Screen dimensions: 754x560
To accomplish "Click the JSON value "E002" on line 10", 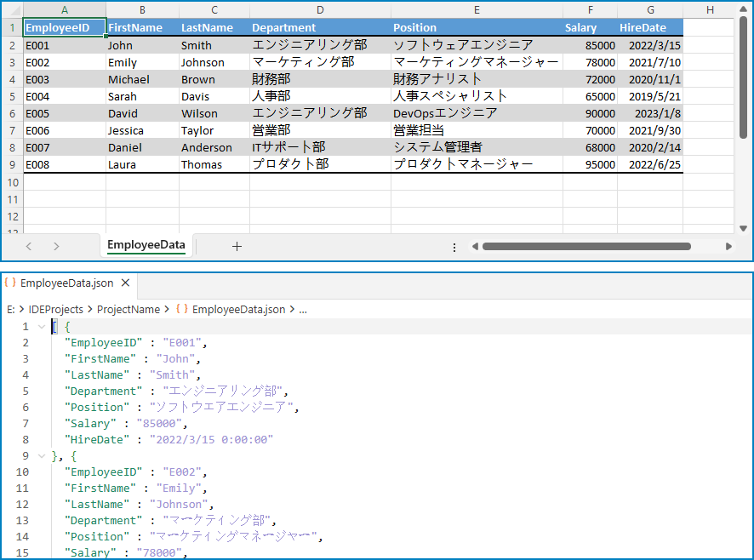I will 182,472.
